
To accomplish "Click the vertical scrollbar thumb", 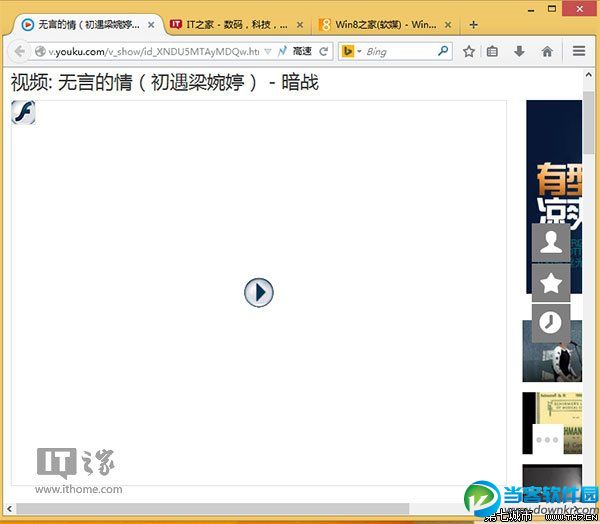I will [x=589, y=122].
